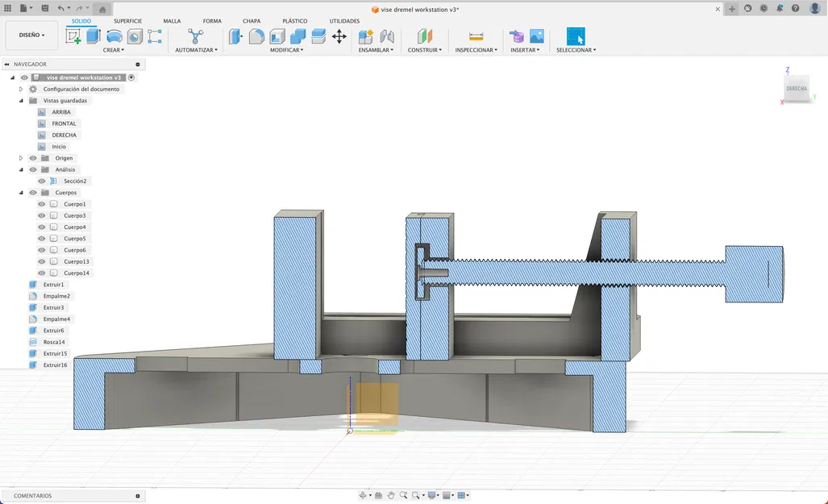Open the Measure tool under INSPECCIONAR
The width and height of the screenshot is (828, 504).
476,35
